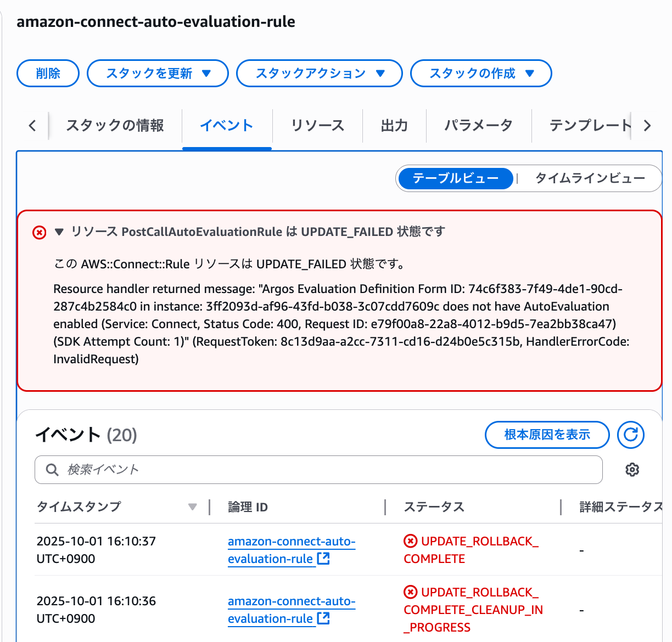Click the search magnifier icon
The width and height of the screenshot is (672, 642).
click(x=52, y=470)
